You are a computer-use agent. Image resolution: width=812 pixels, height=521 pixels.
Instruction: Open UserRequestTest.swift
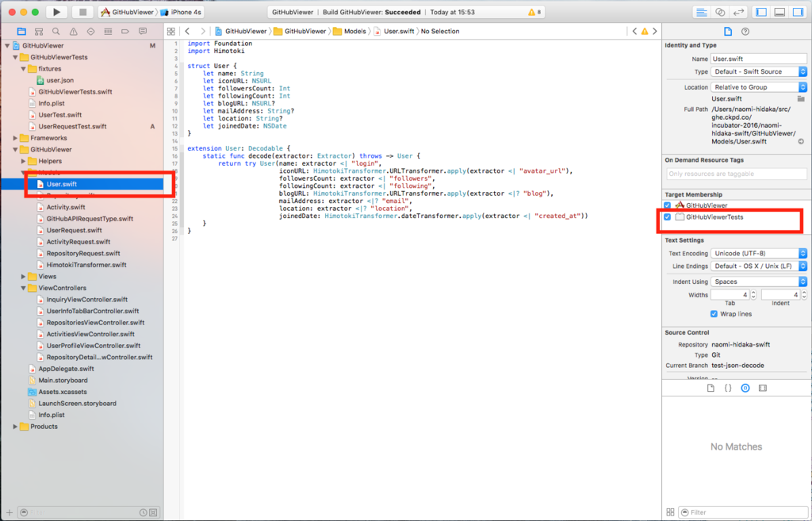[x=72, y=126]
